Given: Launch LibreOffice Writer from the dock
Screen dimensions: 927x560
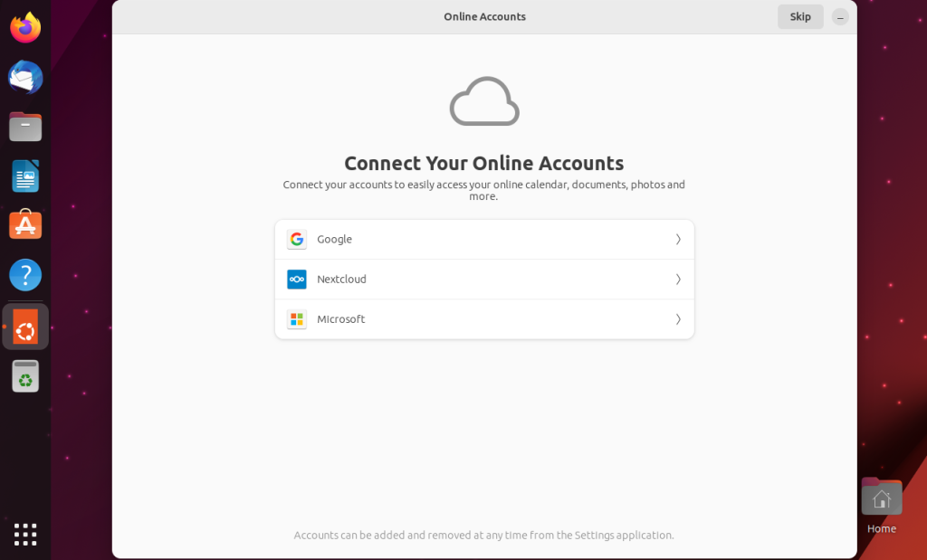Looking at the screenshot, I should tap(25, 176).
